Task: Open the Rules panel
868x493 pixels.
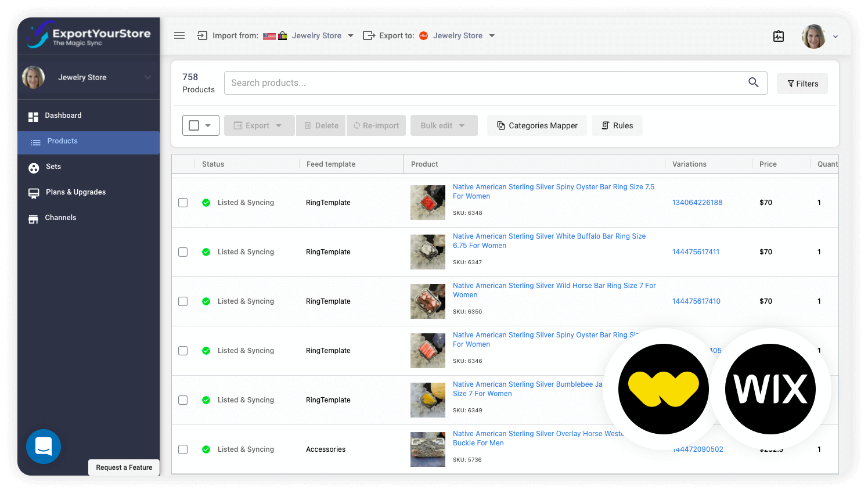Action: click(617, 125)
